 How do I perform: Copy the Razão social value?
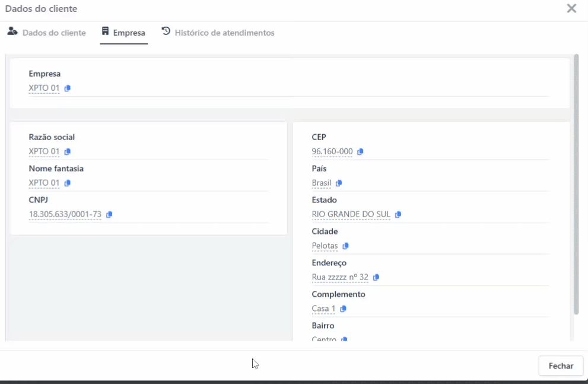[68, 151]
